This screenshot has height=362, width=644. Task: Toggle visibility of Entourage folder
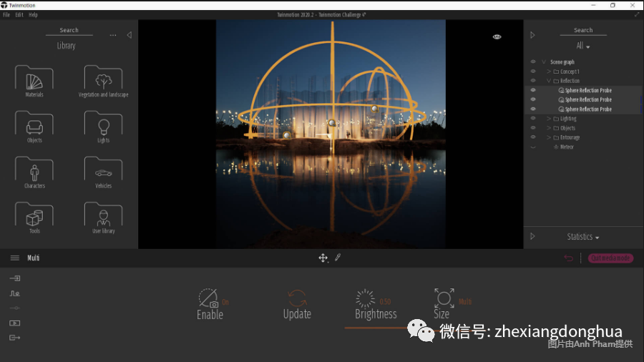coord(533,137)
